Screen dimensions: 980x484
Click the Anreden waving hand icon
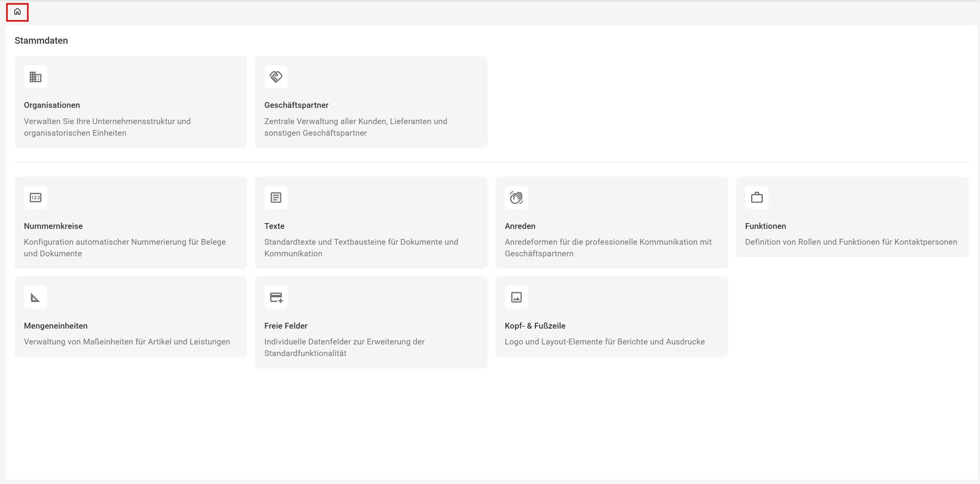point(516,198)
